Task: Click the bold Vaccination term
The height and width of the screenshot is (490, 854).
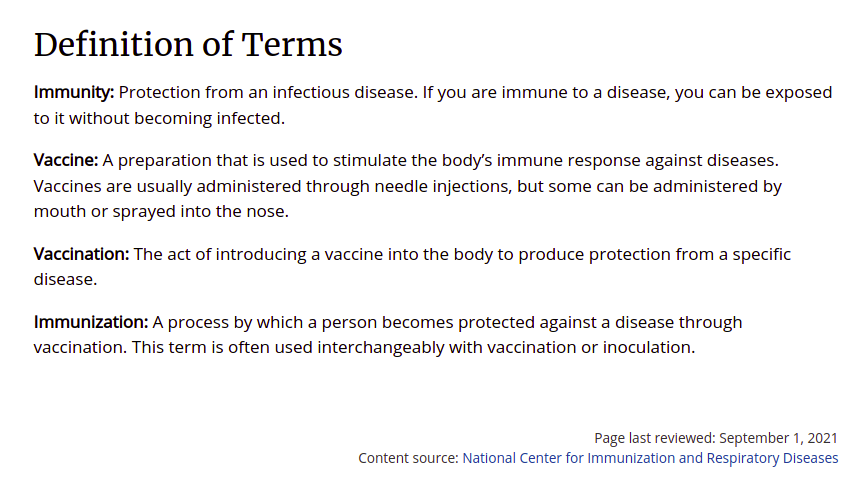Action: pos(81,254)
